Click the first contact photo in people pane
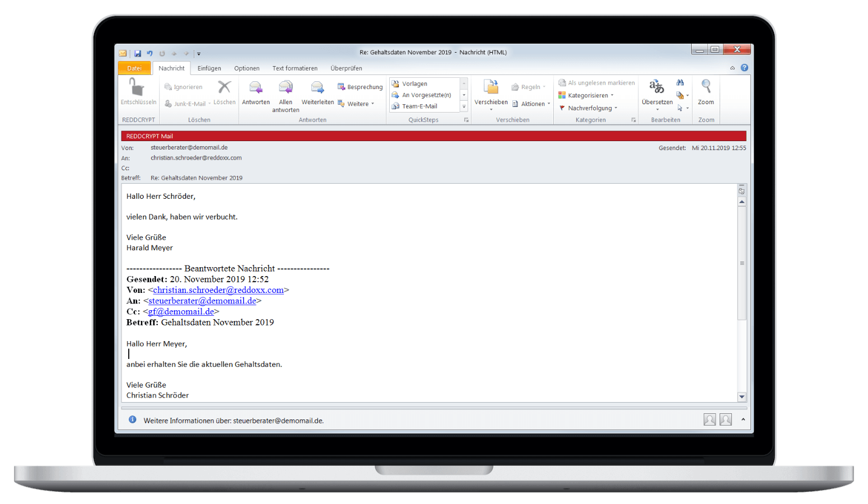 point(710,419)
